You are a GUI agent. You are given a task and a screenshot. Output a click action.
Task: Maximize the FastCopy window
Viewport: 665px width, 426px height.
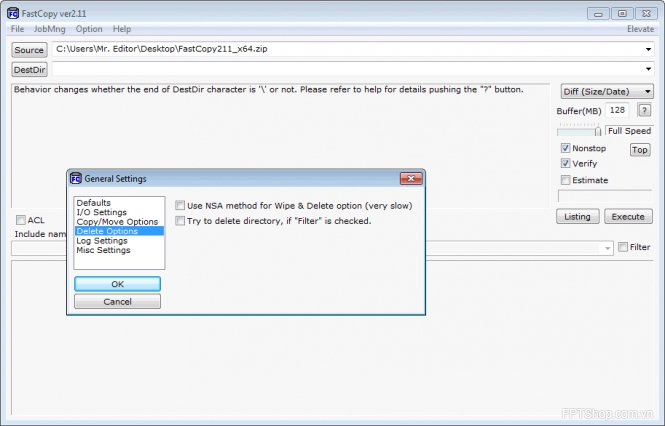(622, 14)
